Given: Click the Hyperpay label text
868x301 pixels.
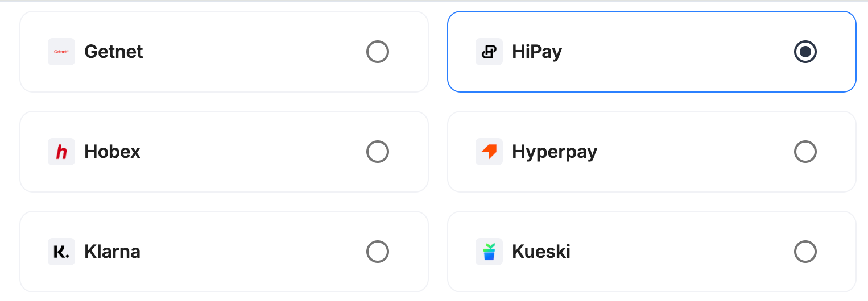Looking at the screenshot, I should [x=555, y=152].
